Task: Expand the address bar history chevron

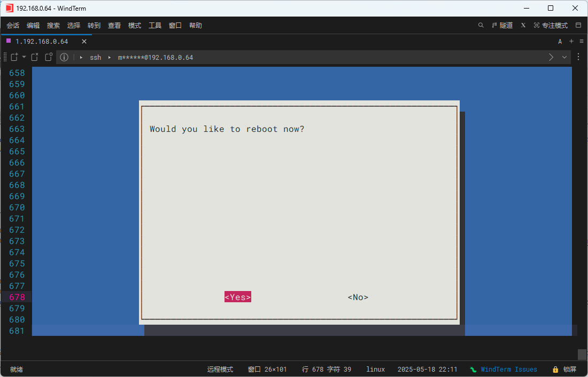Action: (564, 57)
